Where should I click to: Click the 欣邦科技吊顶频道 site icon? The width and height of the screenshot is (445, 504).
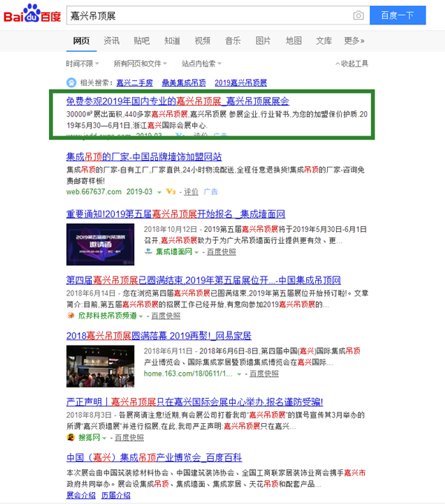pyautogui.click(x=70, y=316)
